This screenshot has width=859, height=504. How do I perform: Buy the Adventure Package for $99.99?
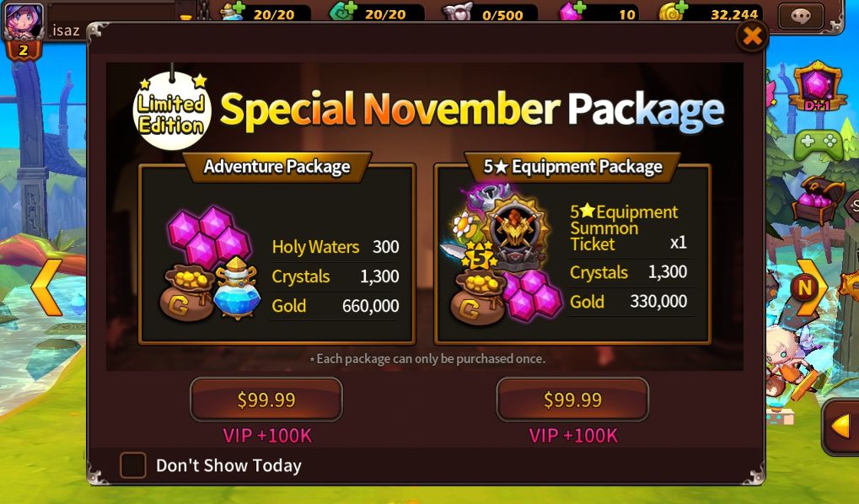click(x=266, y=399)
